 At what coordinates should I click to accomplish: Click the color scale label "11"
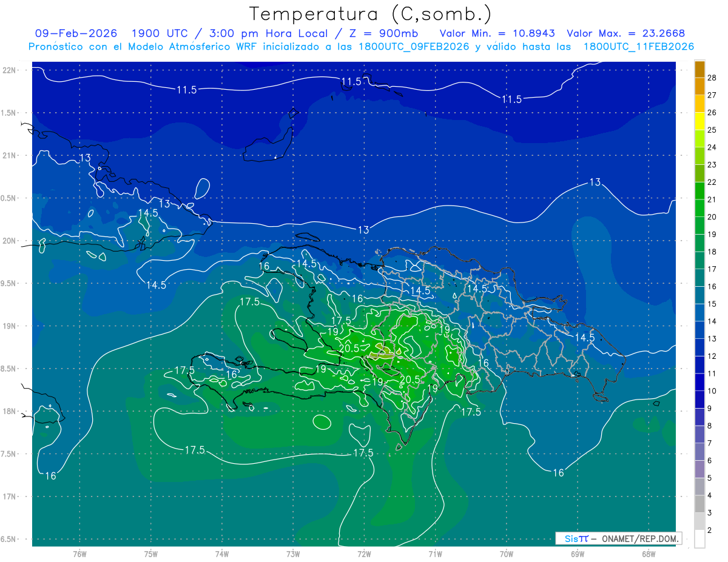pyautogui.click(x=712, y=373)
